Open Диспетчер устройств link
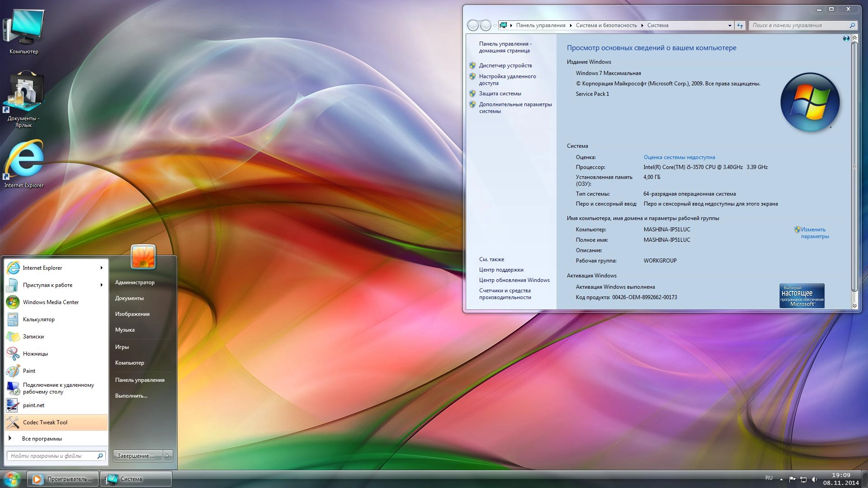Screen dimensions: 868x488 click(505, 66)
